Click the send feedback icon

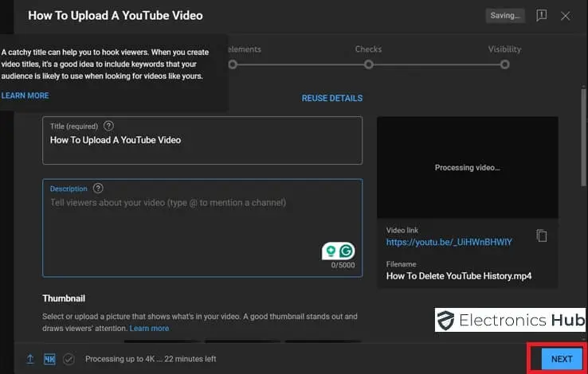pos(541,15)
